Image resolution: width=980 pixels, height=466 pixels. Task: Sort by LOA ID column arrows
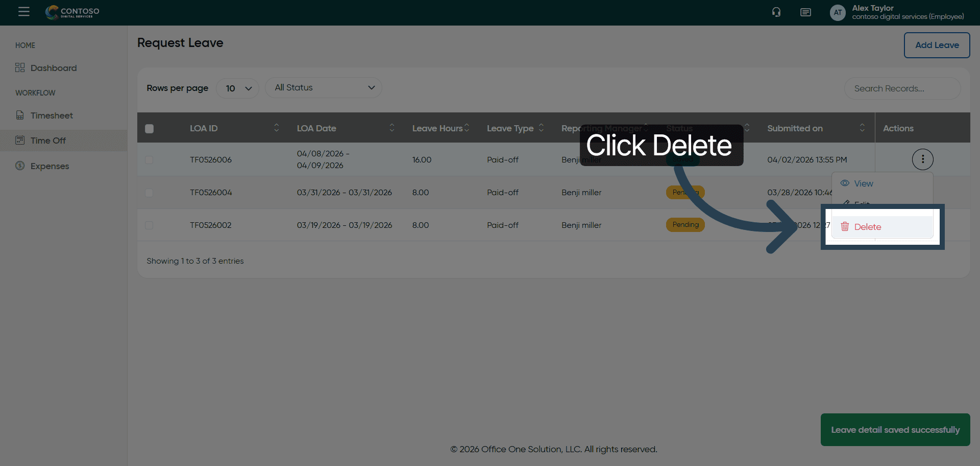[x=276, y=128]
